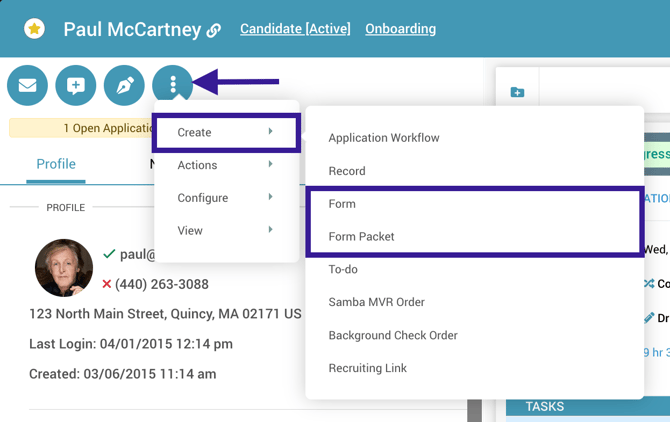Click the Candidate [Active] link
670x422 pixels.
(295, 29)
